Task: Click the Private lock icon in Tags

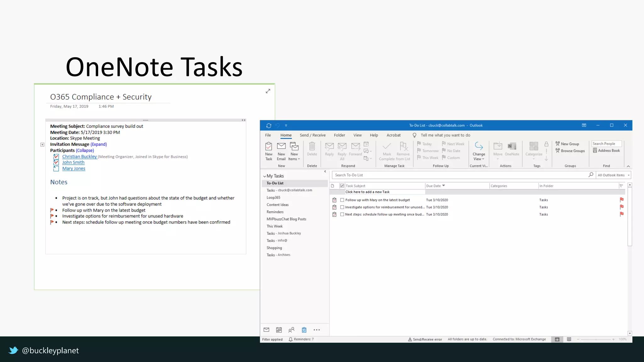Action: pyautogui.click(x=547, y=144)
